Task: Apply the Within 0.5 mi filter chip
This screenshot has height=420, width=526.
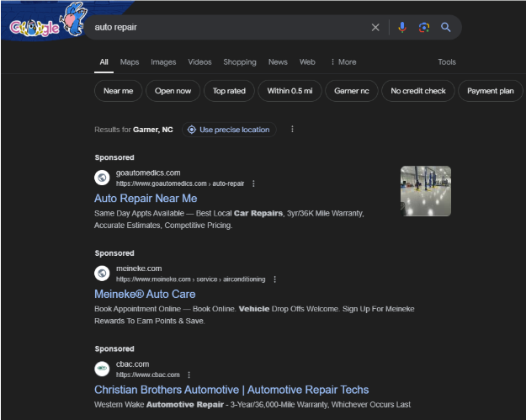Action: [290, 91]
